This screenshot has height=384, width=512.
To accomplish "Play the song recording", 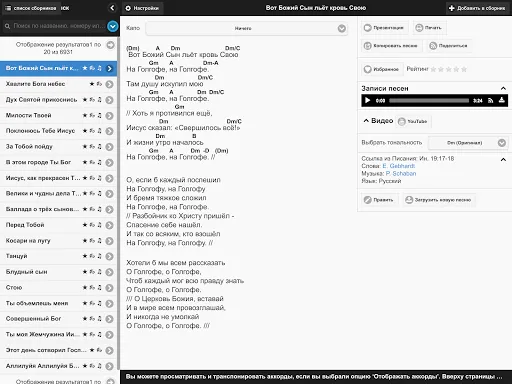I will click(x=367, y=100).
